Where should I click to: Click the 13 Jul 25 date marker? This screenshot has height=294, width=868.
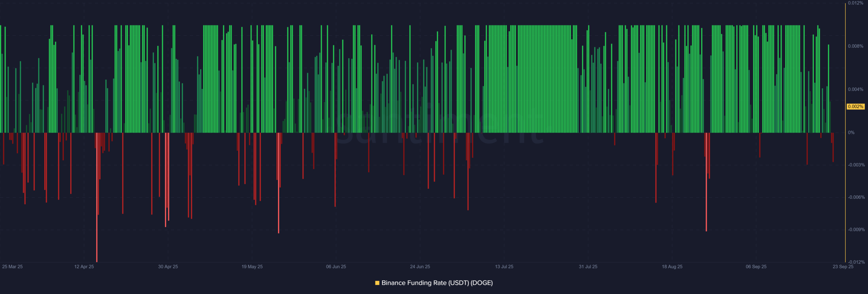coord(504,267)
